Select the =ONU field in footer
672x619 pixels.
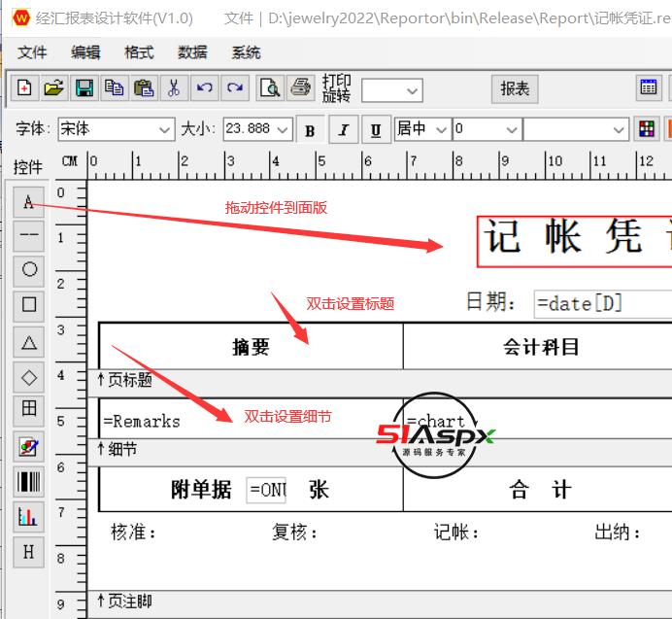coord(266,490)
